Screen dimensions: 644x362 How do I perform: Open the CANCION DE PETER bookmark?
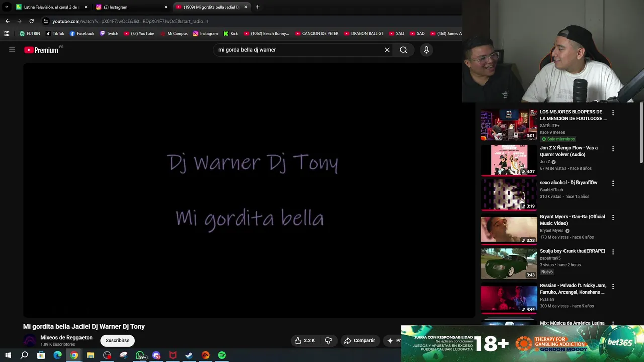(316, 34)
